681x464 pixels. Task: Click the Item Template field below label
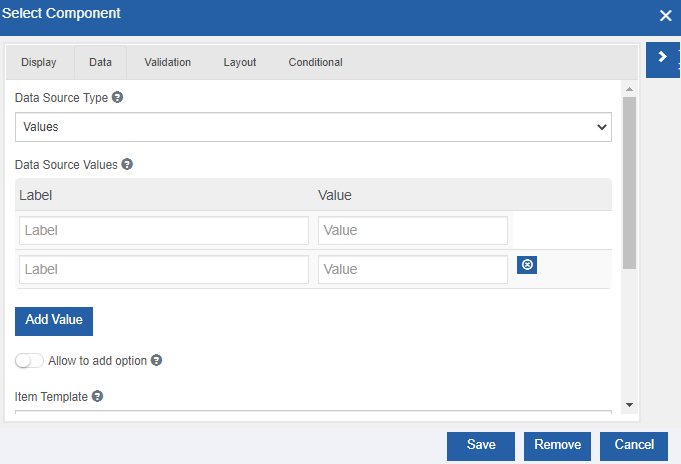tap(313, 412)
